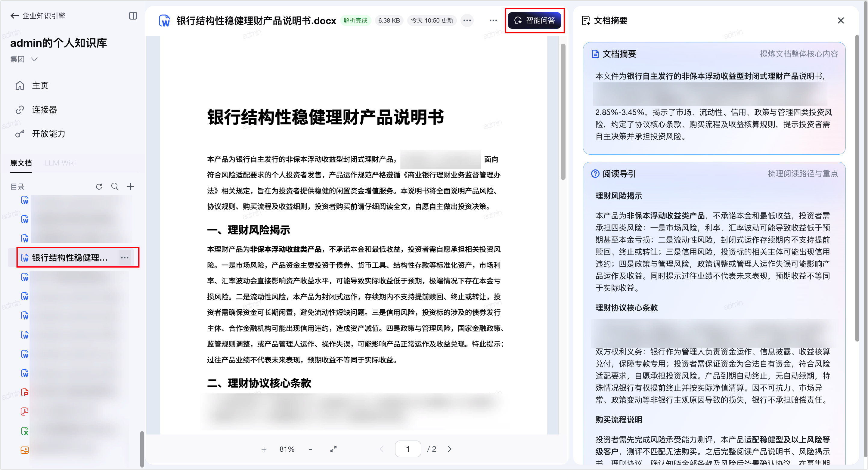Go back via the 企业知识引擎 arrow
Screen dimensions: 868x470
14,16
